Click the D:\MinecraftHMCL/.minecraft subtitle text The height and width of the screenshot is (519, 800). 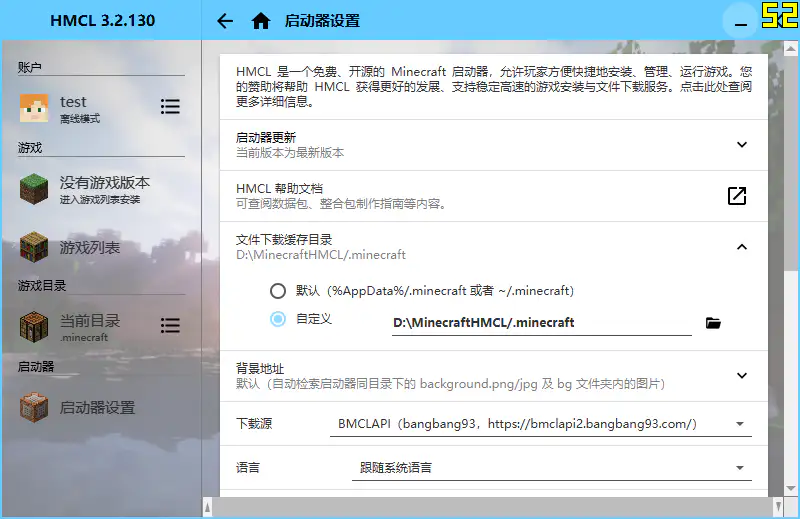(x=321, y=255)
